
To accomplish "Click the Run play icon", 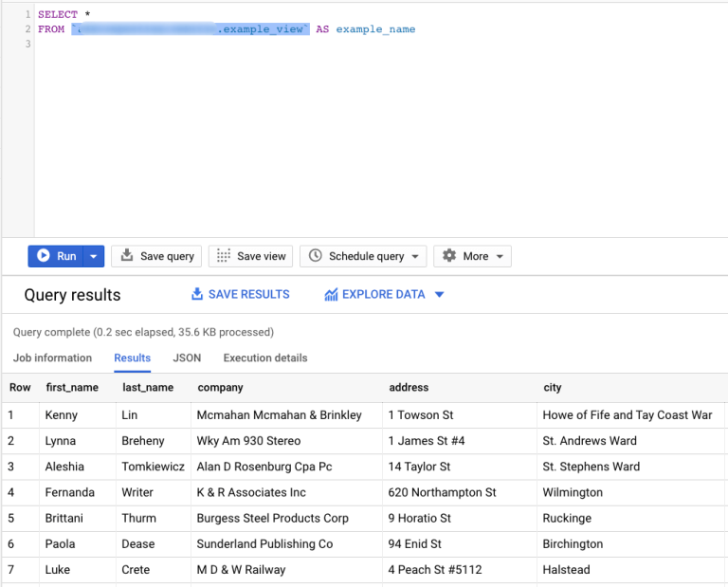I will [x=44, y=256].
